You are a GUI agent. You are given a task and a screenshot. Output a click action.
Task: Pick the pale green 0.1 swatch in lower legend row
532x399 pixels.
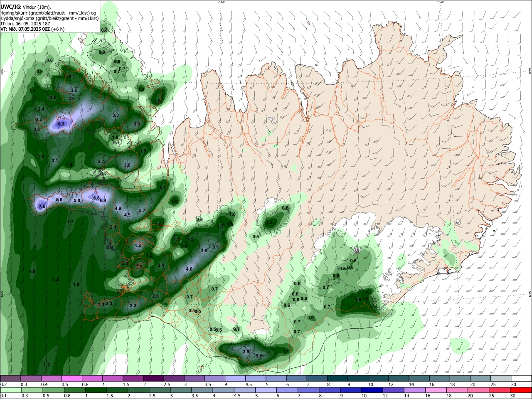pos(11,390)
